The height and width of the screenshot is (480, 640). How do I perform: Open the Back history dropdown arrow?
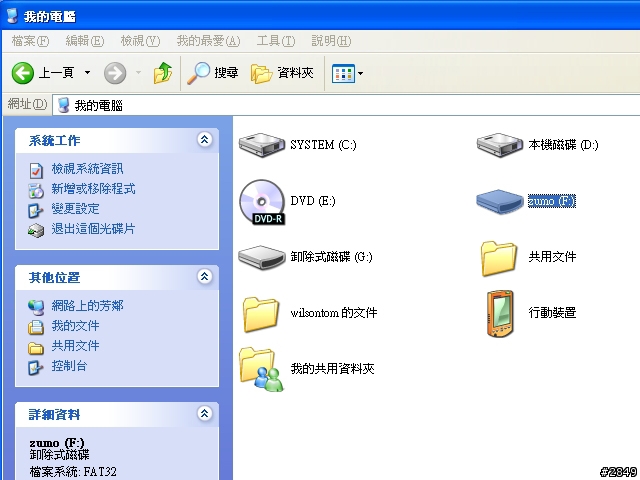(x=87, y=73)
